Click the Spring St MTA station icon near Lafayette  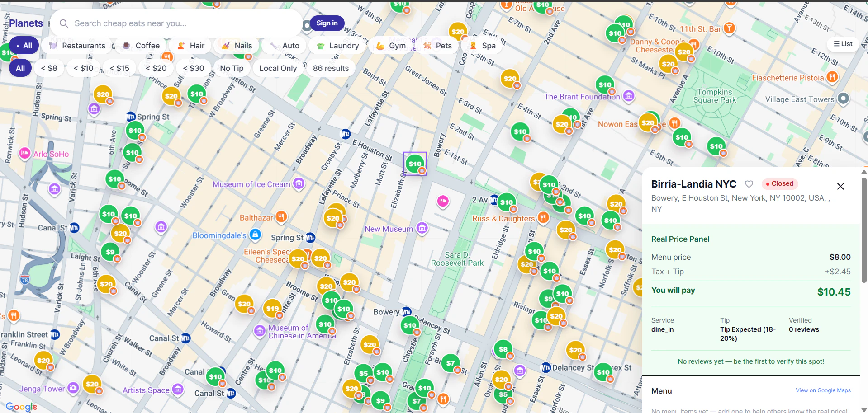point(310,238)
